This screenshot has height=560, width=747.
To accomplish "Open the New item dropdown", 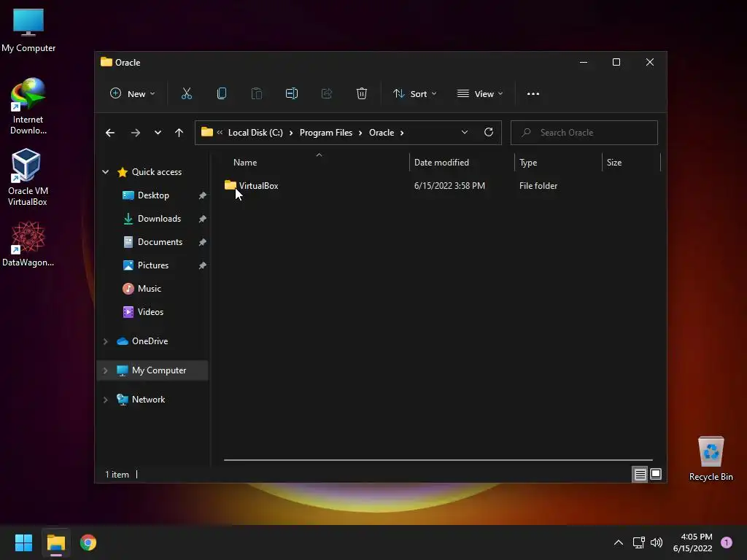I will [133, 93].
